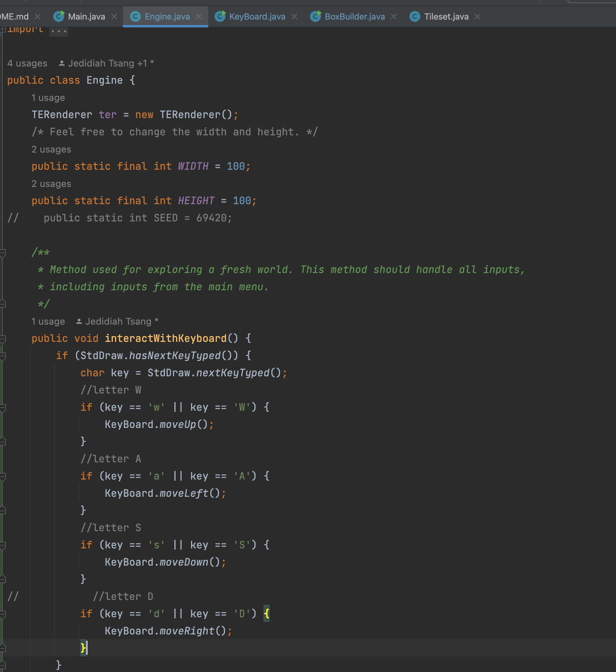Collapse the Javadoc comment block fold marker
Screen dimensions: 616x672
[x=3, y=253]
